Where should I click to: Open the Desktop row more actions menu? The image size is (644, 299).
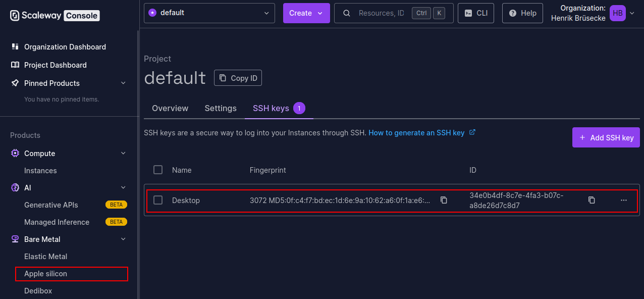click(x=624, y=200)
